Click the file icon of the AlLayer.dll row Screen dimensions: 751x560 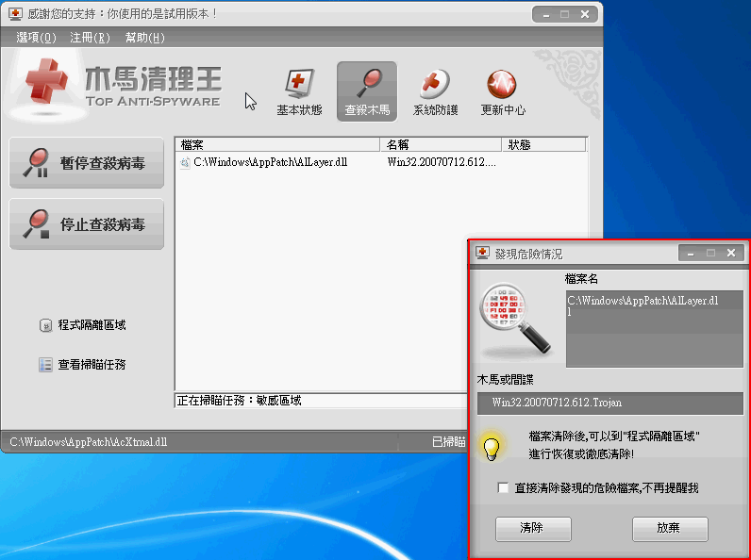pos(184,163)
